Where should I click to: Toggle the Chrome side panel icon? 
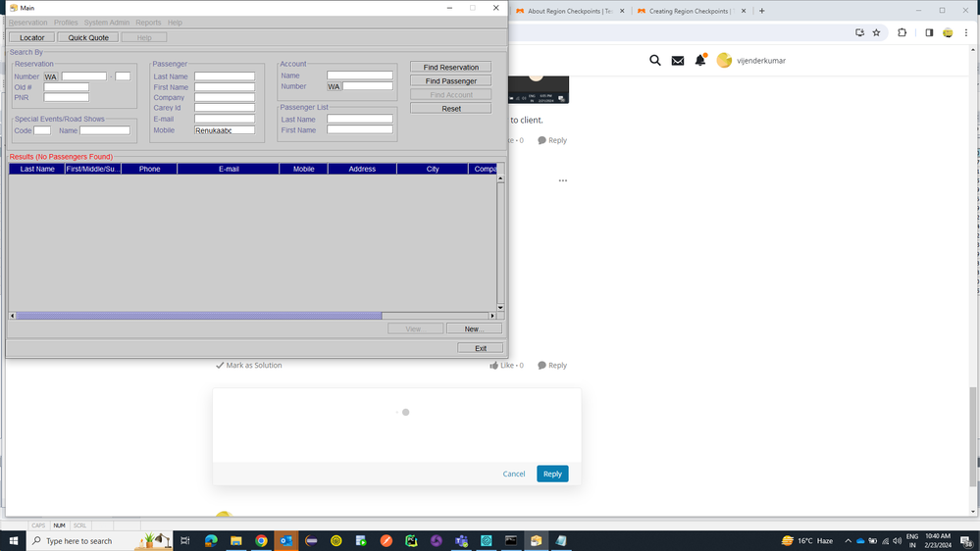point(929,32)
